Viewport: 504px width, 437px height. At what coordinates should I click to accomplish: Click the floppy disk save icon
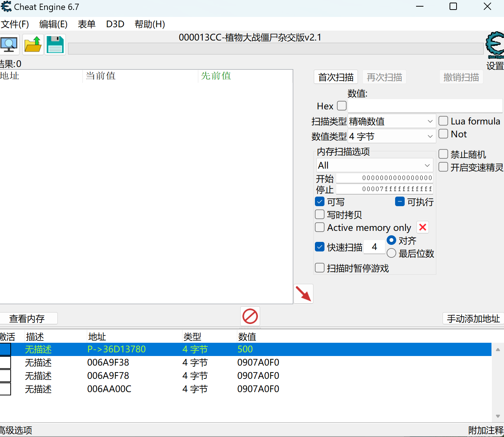[x=55, y=45]
